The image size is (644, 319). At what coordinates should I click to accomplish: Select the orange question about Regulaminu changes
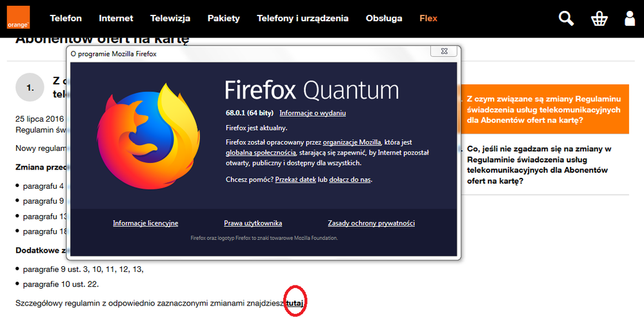543,110
